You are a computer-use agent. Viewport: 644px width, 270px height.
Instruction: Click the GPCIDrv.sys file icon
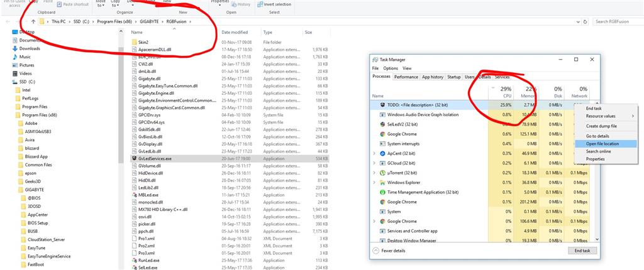[x=135, y=115]
